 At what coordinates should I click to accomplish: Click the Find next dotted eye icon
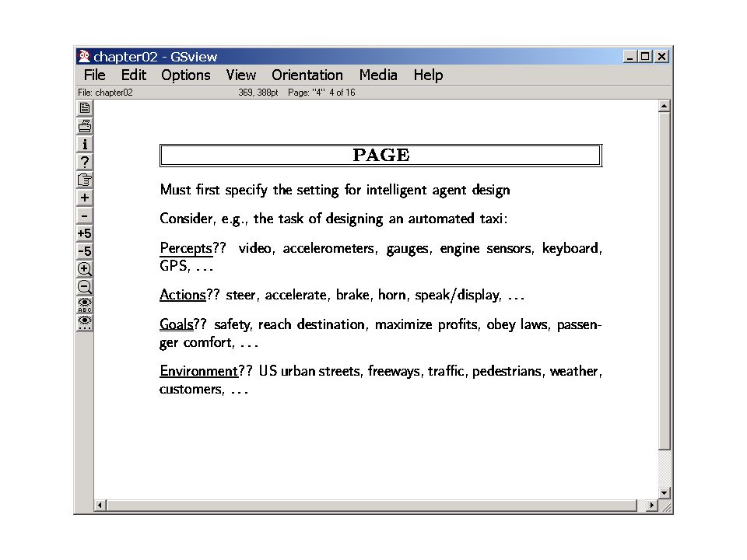pyautogui.click(x=84, y=322)
